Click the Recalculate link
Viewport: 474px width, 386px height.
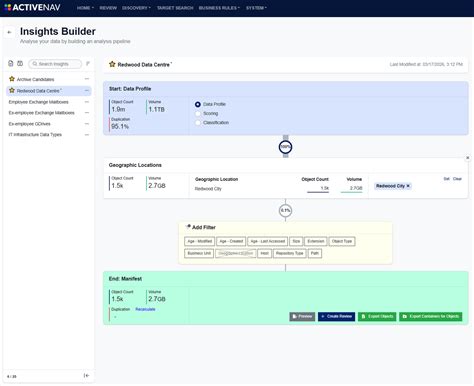[145, 309]
